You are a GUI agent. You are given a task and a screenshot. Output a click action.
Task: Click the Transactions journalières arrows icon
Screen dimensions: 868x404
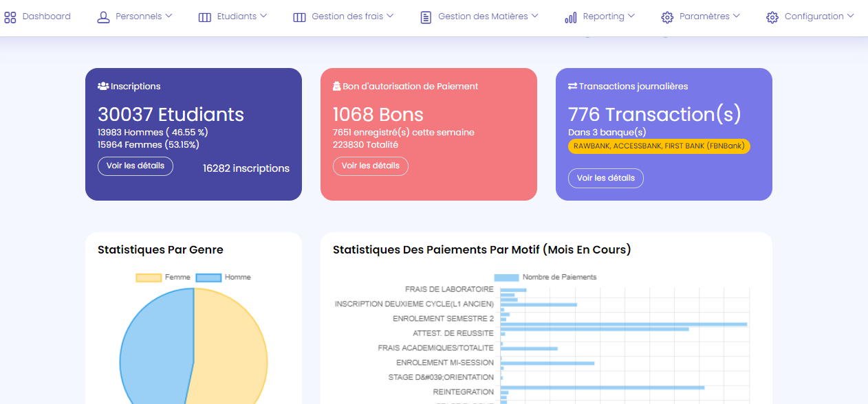pyautogui.click(x=572, y=86)
